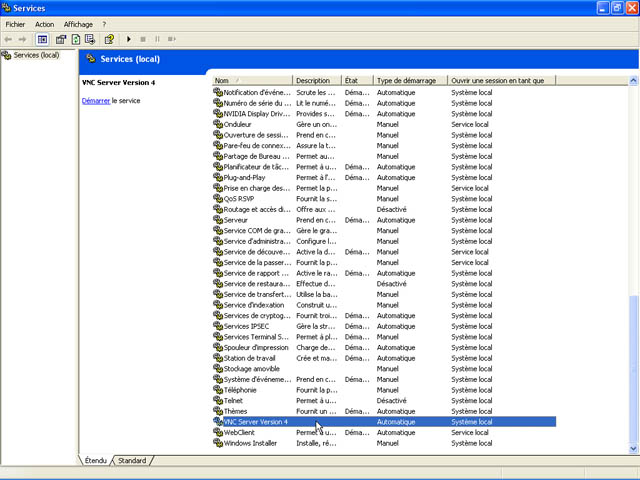This screenshot has height=480, width=640.
Task: Open the Help toolbar icon
Action: [109, 39]
